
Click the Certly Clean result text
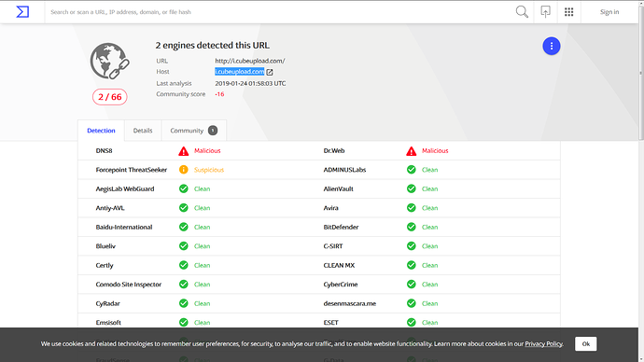tap(203, 265)
